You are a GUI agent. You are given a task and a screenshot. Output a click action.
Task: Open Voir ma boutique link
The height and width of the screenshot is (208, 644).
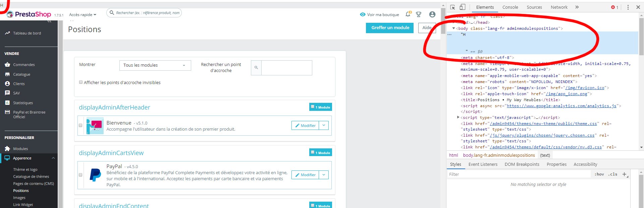point(383,15)
